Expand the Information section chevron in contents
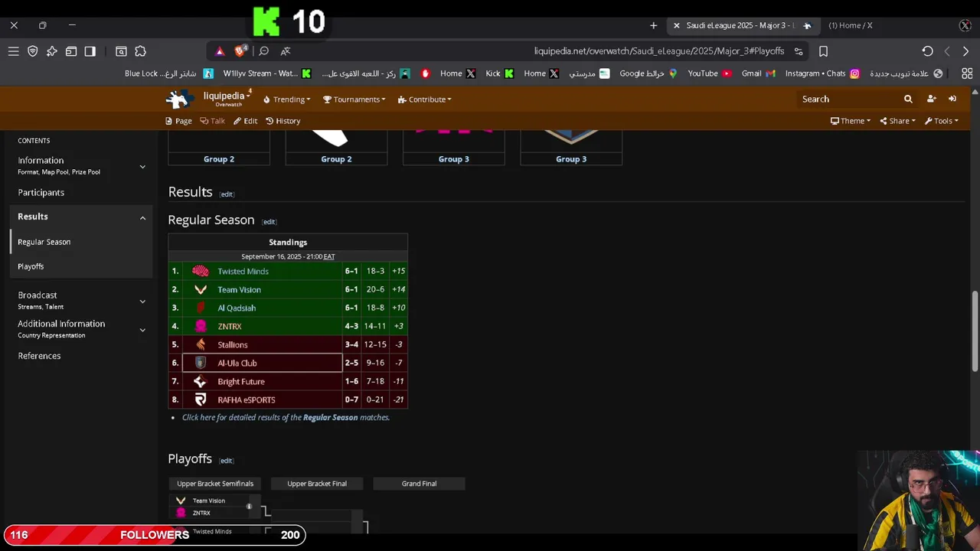980x551 pixels. (x=142, y=166)
